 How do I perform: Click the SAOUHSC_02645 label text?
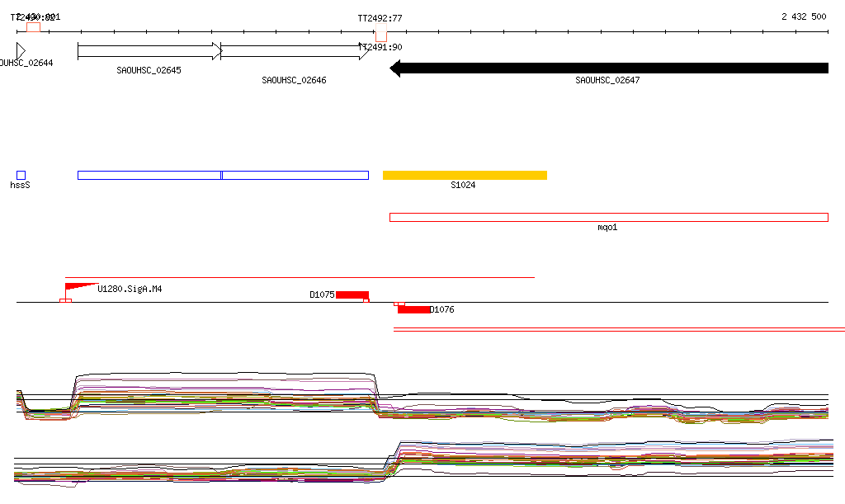click(x=149, y=71)
